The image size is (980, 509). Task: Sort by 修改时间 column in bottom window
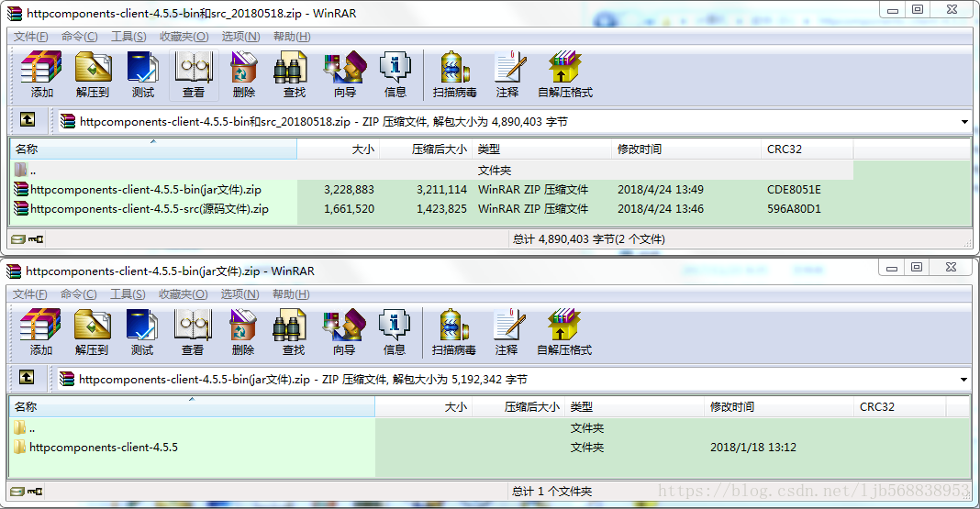pos(779,407)
